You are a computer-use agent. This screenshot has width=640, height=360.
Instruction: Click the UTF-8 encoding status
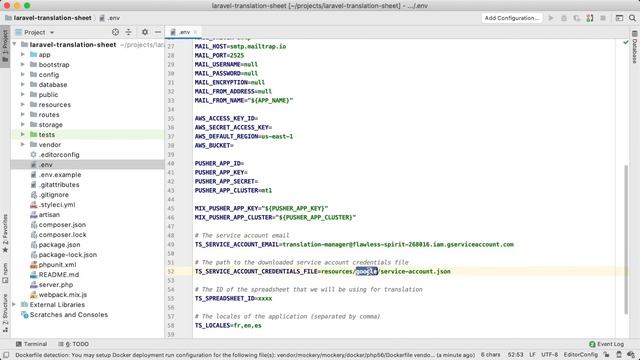pyautogui.click(x=549, y=355)
